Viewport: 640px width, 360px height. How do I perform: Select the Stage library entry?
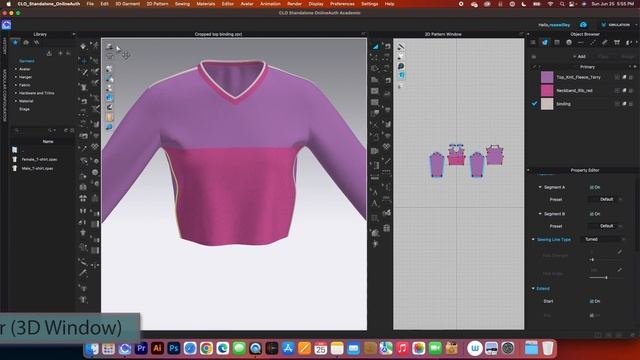(x=24, y=109)
